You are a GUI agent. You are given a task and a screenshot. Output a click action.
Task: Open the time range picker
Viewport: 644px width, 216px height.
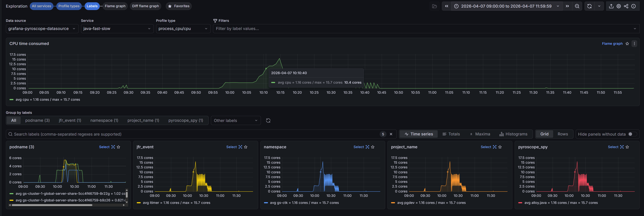tap(507, 6)
